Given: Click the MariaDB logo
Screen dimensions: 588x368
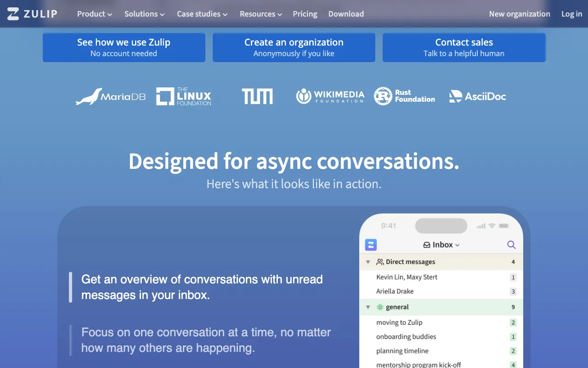Looking at the screenshot, I should point(111,97).
